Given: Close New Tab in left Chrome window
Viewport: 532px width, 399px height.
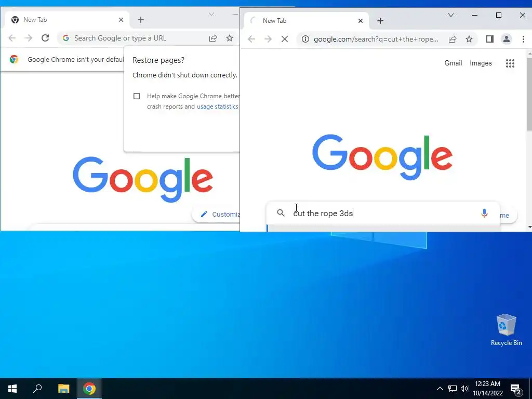Looking at the screenshot, I should click(x=121, y=20).
